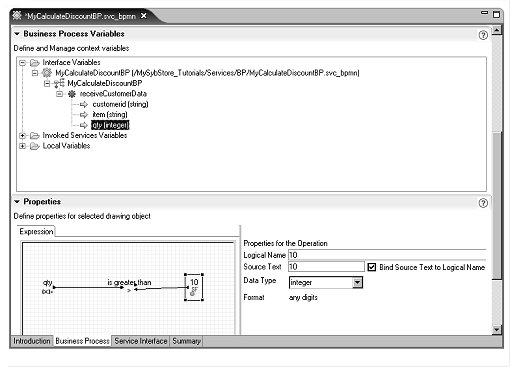Select Local Variables label
The height and width of the screenshot is (367, 510).
pos(66,146)
